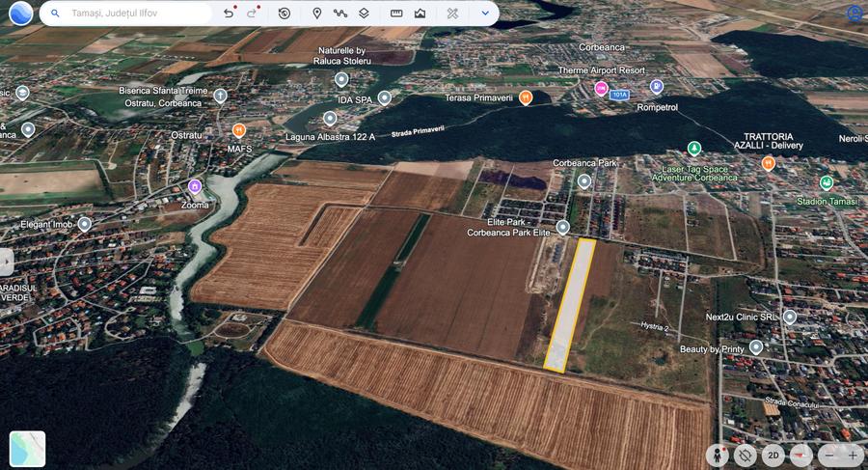Select the ruler measure tool
The image size is (868, 470).
point(396,14)
